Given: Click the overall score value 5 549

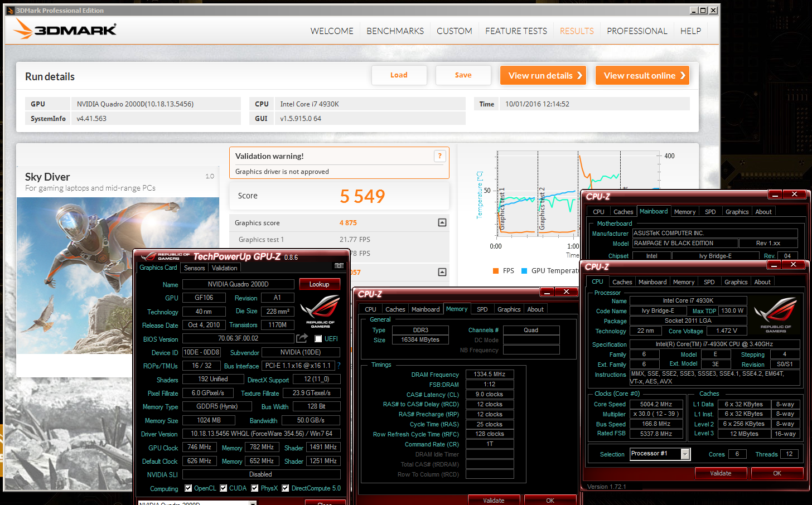Looking at the screenshot, I should click(x=362, y=196).
